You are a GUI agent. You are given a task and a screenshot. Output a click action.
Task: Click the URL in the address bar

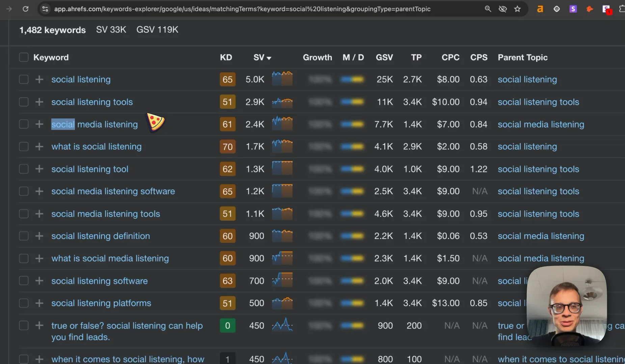point(242,9)
